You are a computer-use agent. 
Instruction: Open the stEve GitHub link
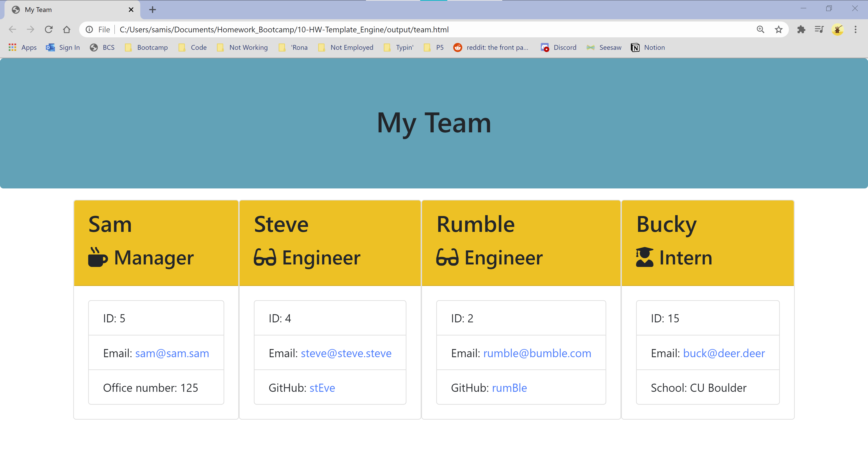point(322,388)
